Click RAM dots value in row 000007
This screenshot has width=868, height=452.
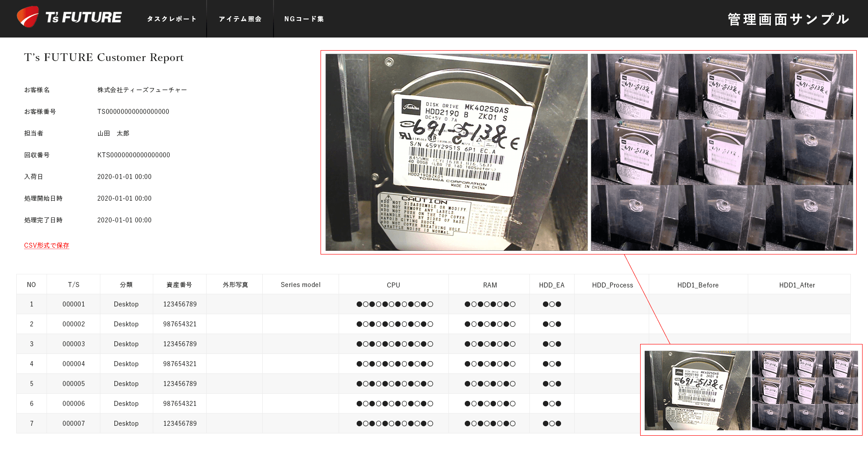[490, 424]
